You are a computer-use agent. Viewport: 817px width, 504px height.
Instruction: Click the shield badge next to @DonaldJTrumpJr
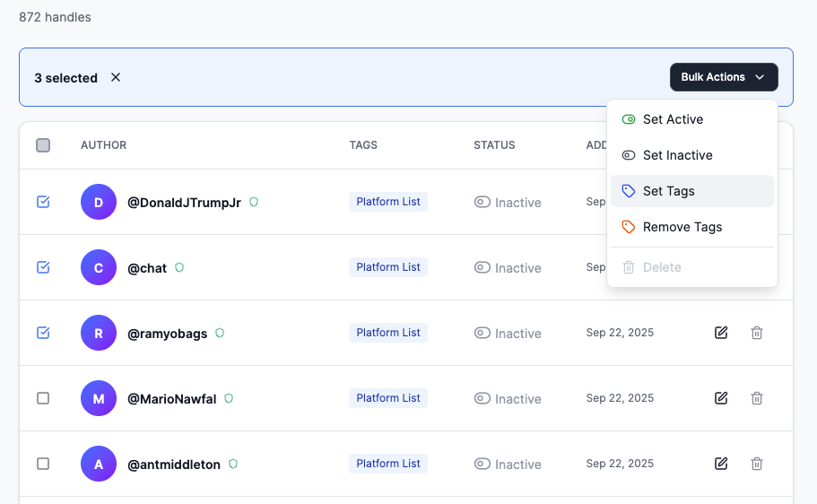tap(254, 202)
